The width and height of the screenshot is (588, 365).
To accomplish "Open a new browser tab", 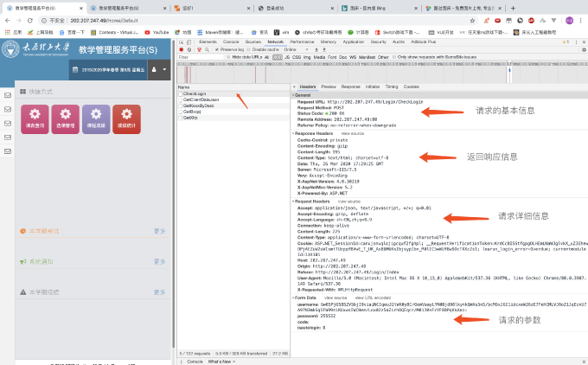I will coord(513,8).
